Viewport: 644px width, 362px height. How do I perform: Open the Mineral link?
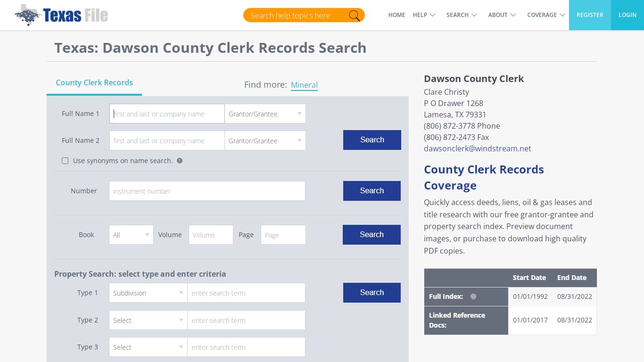[x=304, y=85]
